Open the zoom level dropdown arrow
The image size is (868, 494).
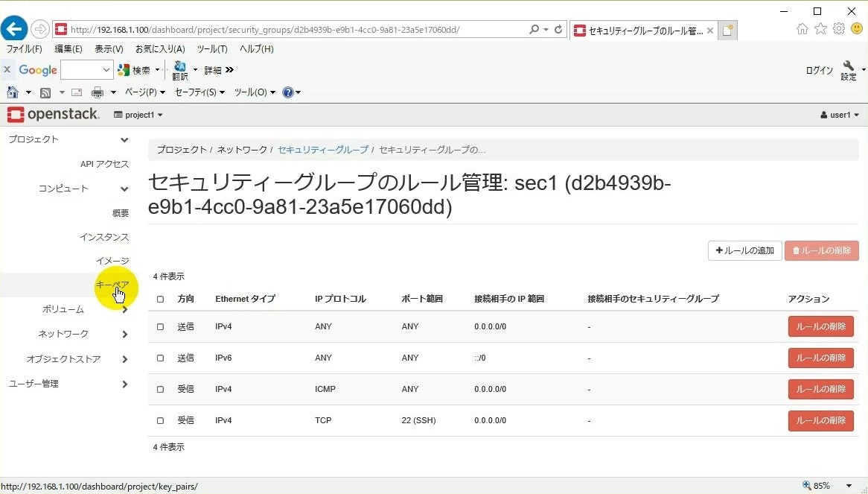click(849, 486)
